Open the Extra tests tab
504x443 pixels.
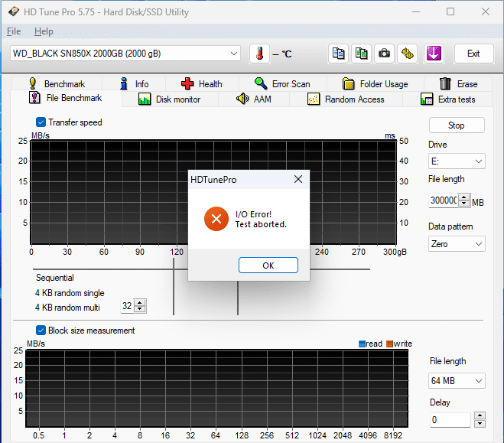pyautogui.click(x=447, y=99)
